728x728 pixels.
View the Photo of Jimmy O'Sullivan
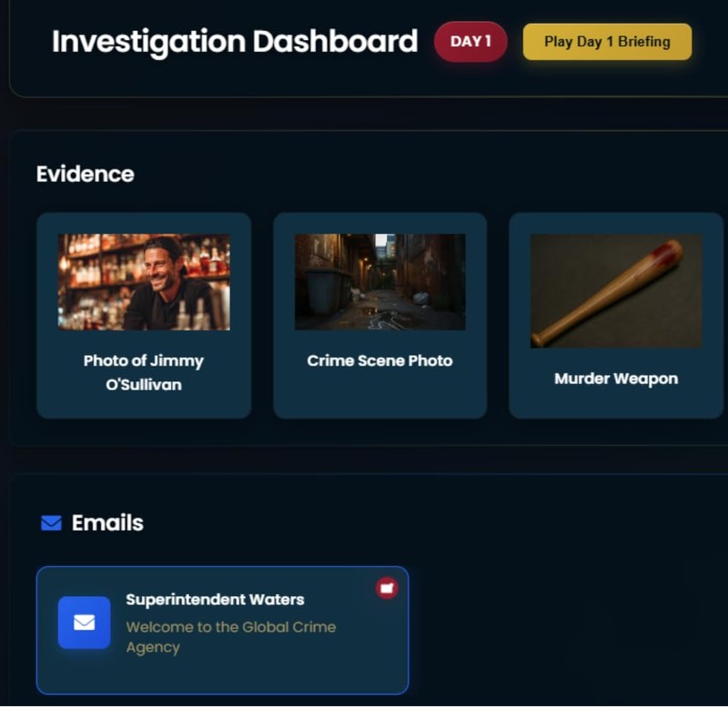(143, 281)
